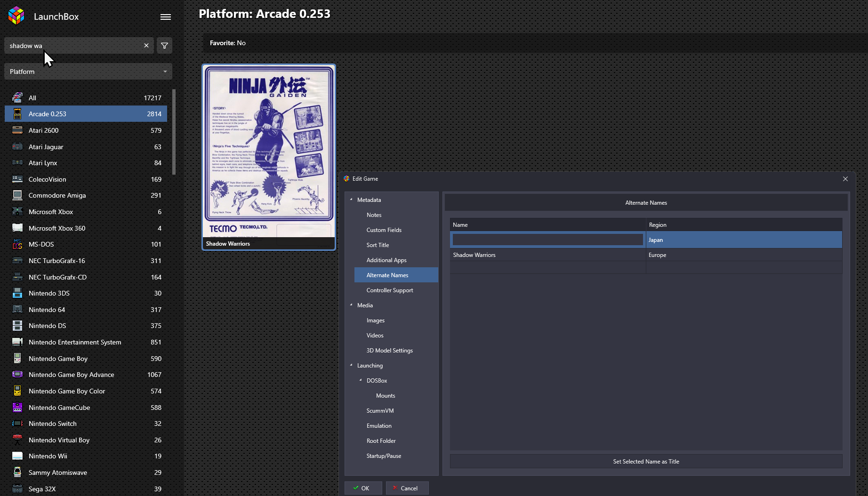Clear the search box text

[x=146, y=46]
